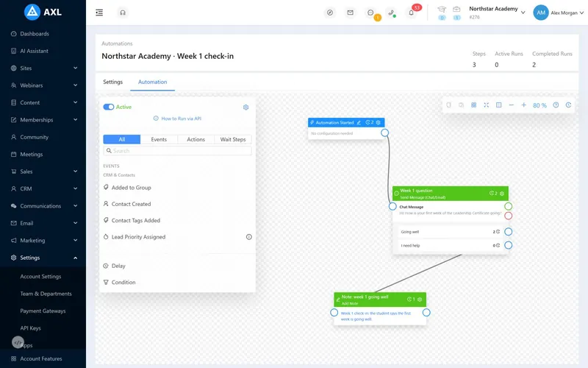Select the Contact Created event
Viewport: 588px width, 368px height.
[132, 204]
